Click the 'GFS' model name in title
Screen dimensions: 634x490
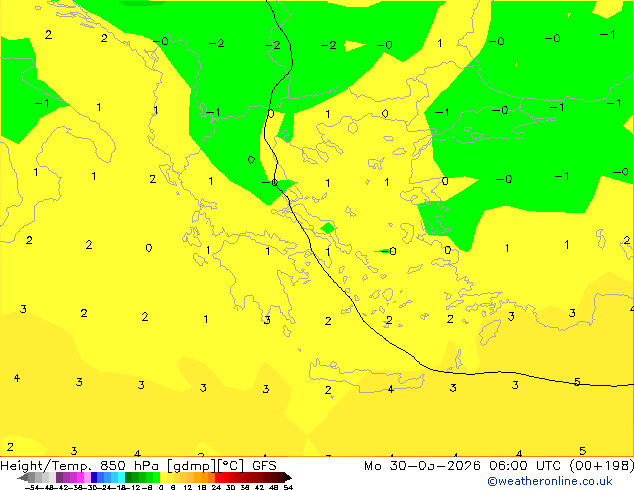264,466
